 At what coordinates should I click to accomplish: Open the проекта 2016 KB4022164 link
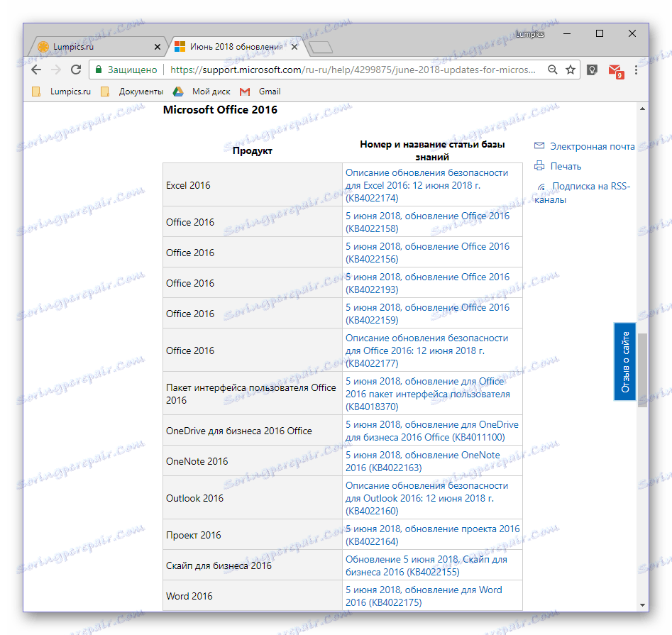(432, 535)
